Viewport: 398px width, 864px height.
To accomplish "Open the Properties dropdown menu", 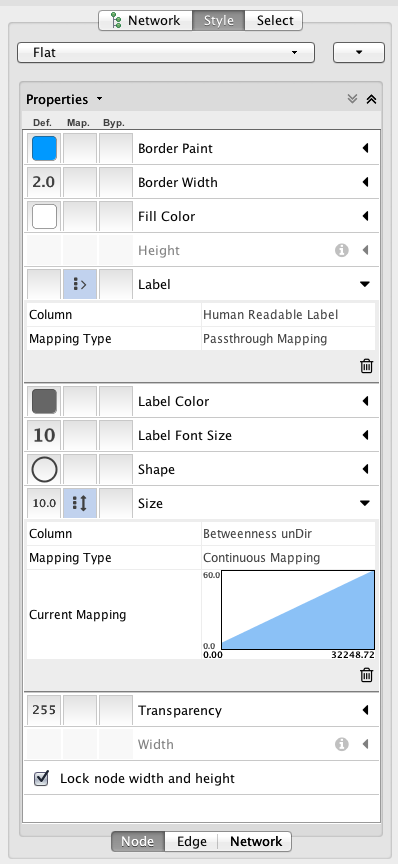I will (64, 100).
